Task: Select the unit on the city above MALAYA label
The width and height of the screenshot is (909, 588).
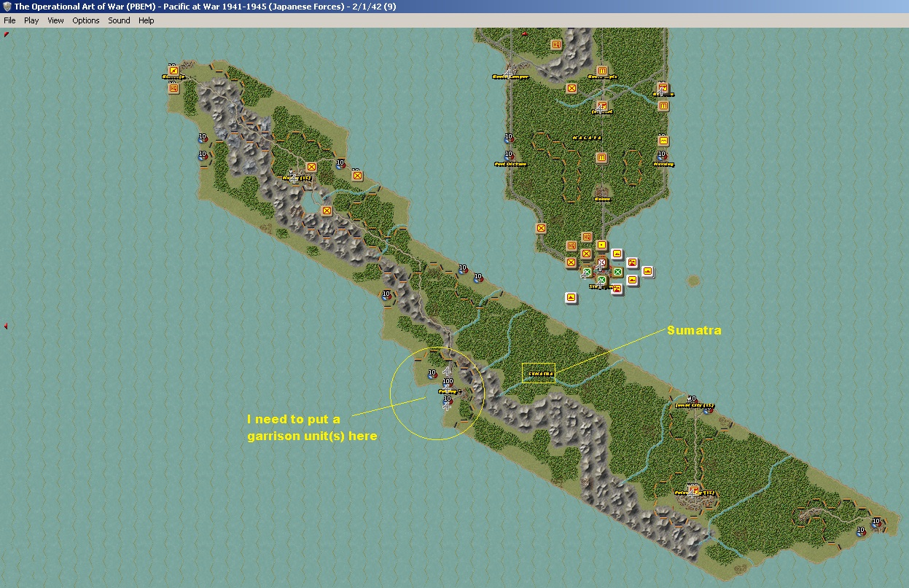Action: click(x=603, y=106)
